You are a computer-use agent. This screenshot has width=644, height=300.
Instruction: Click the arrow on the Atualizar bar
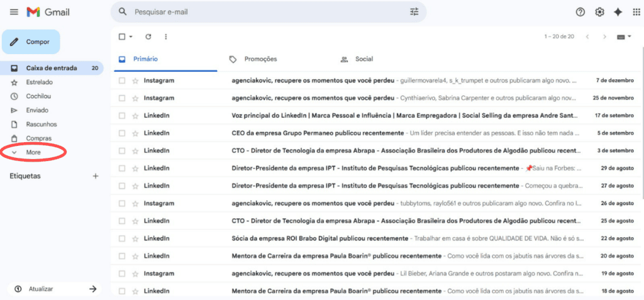coord(93,289)
